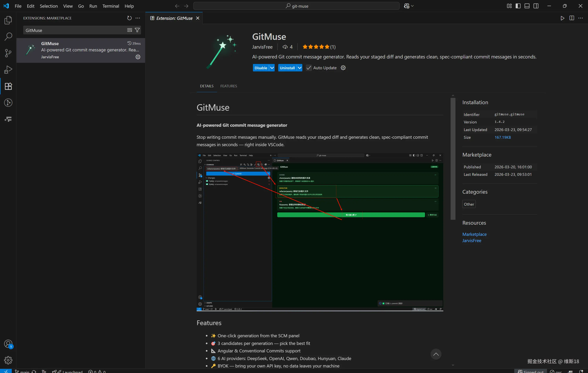Open GitLens icon in activity bar

tap(8, 103)
